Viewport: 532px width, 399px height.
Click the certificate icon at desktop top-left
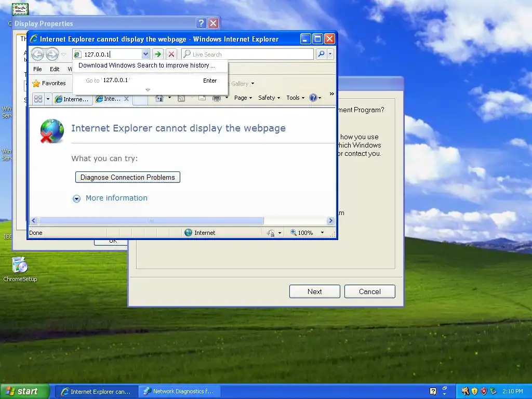pos(20,8)
